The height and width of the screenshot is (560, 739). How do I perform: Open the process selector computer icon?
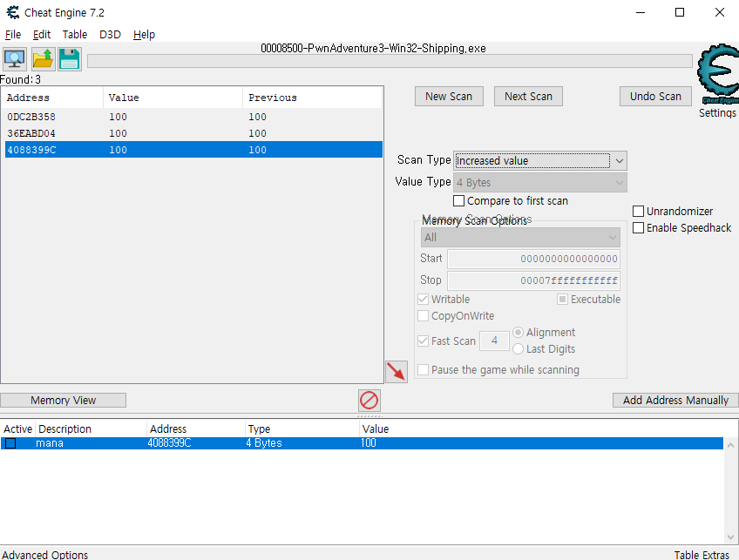tap(15, 59)
